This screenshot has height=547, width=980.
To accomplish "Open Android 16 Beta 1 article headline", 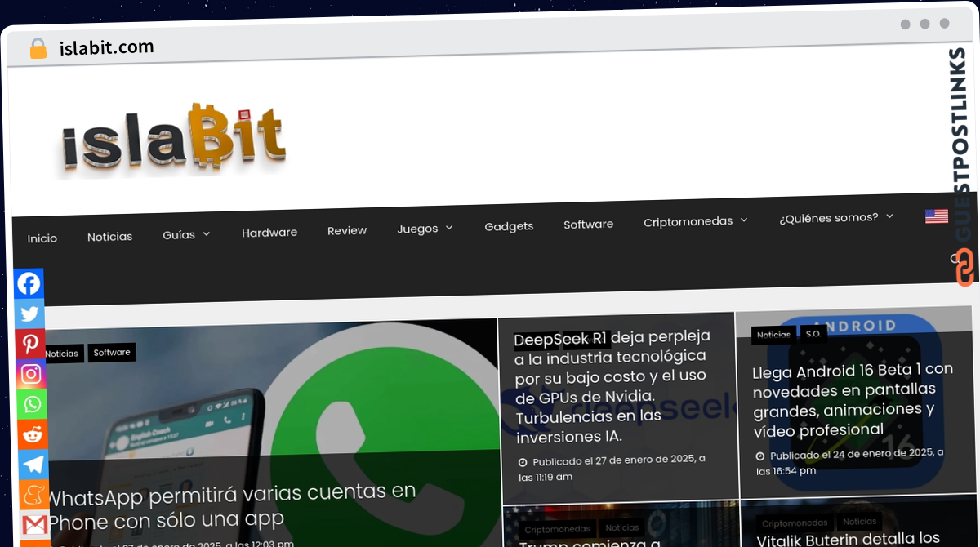I will coord(853,399).
